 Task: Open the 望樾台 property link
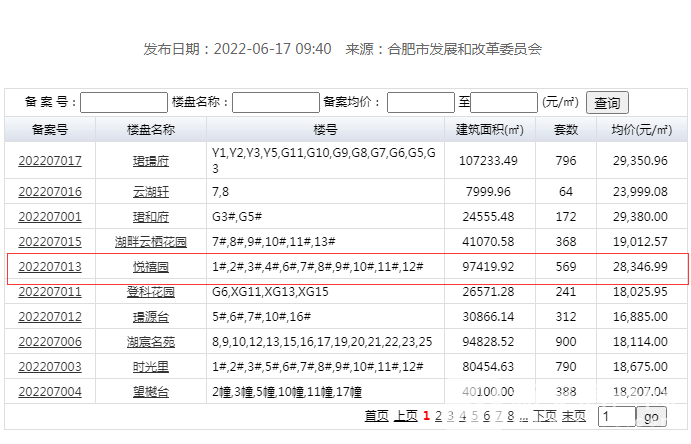[151, 392]
